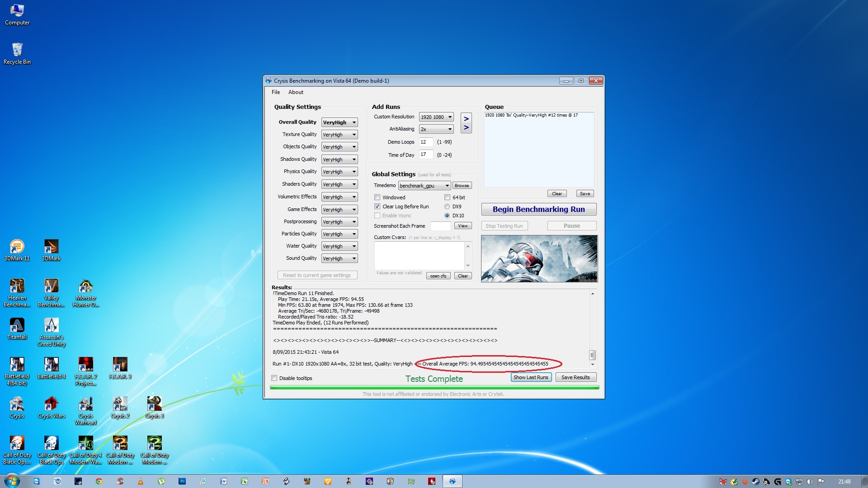
Task: Click the Crysis nanosuit thumbnail image
Action: (539, 258)
